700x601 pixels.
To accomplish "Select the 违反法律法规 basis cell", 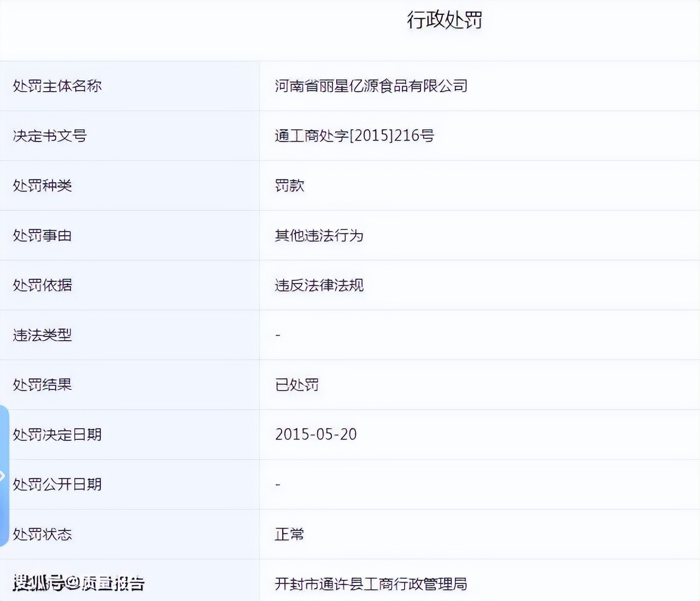I will 319,285.
